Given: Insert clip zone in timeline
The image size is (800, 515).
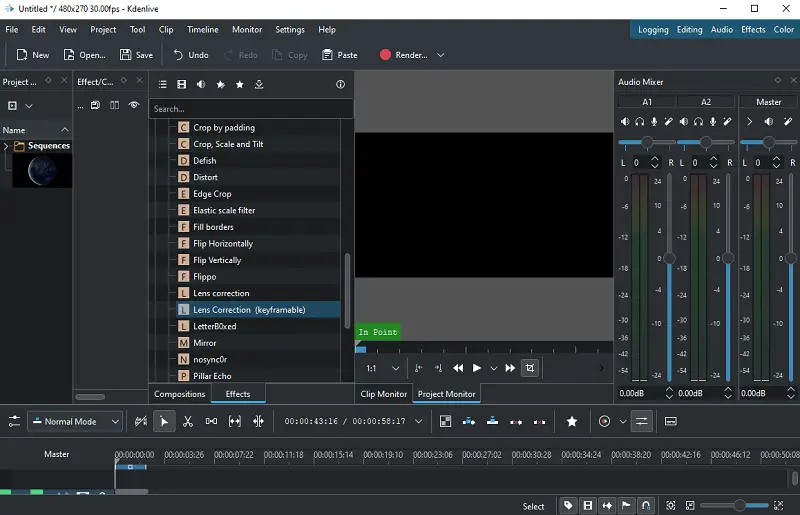Looking at the screenshot, I should 469,422.
